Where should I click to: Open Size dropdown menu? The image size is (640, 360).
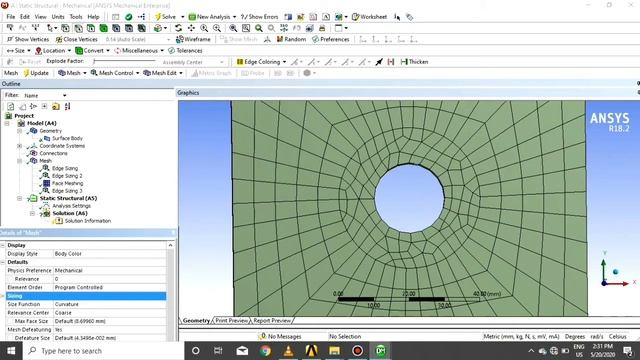19,51
